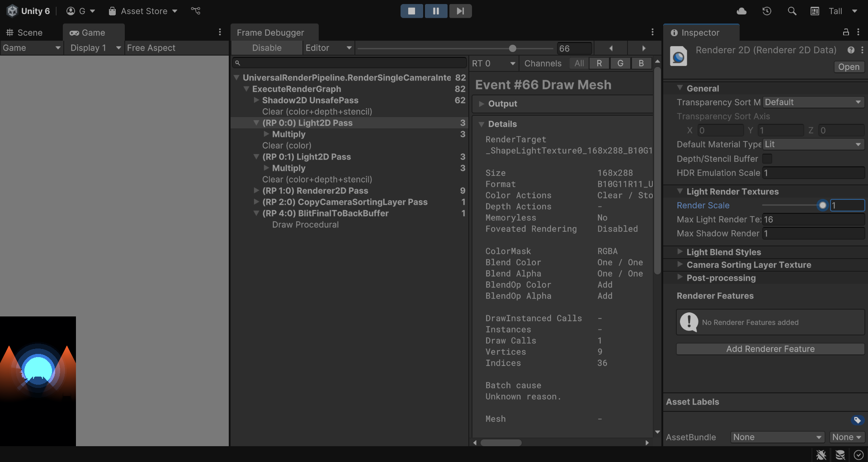Open the Undo History icon

pos(767,11)
